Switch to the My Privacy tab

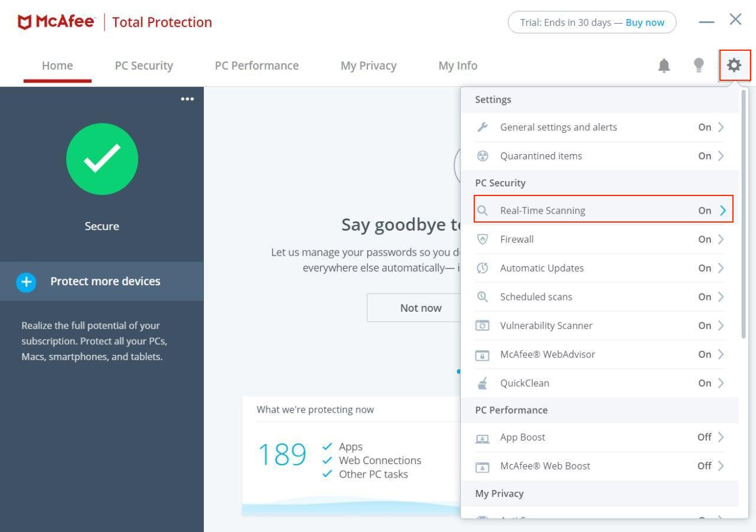368,66
